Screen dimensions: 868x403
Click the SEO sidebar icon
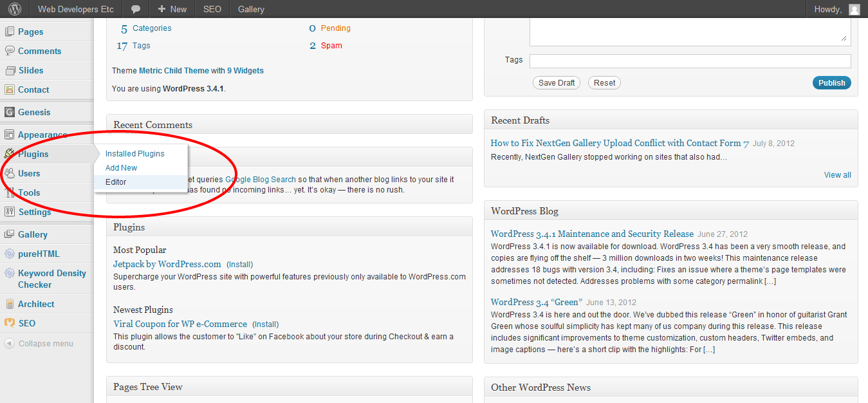coord(10,323)
